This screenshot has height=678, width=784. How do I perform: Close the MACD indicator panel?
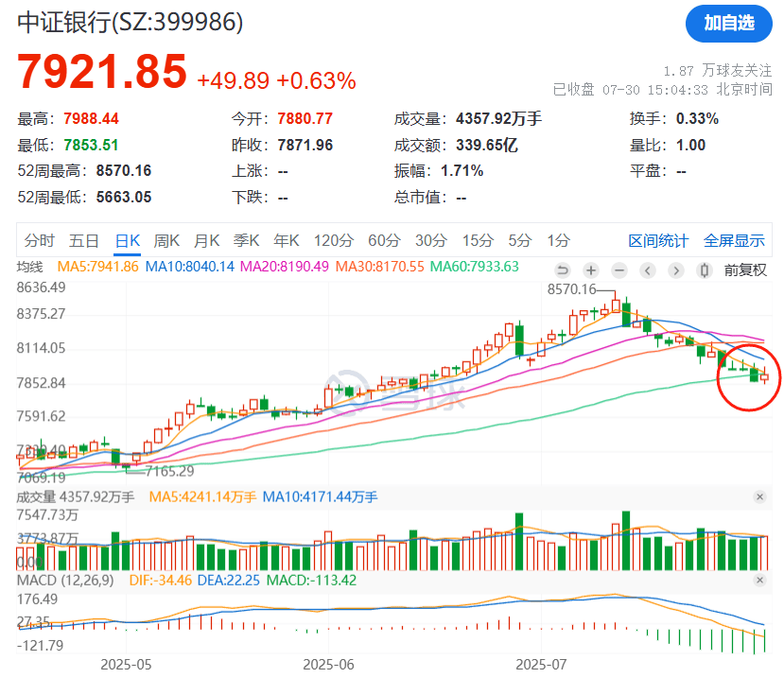coord(759,581)
